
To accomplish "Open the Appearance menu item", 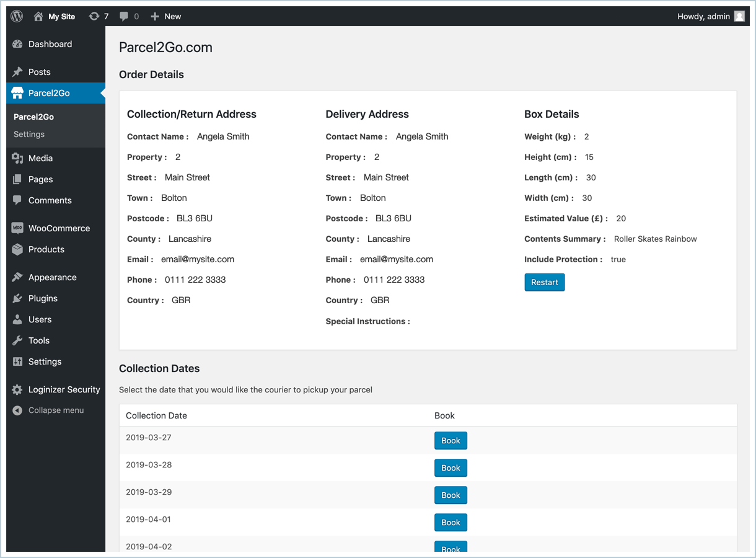I will (52, 277).
